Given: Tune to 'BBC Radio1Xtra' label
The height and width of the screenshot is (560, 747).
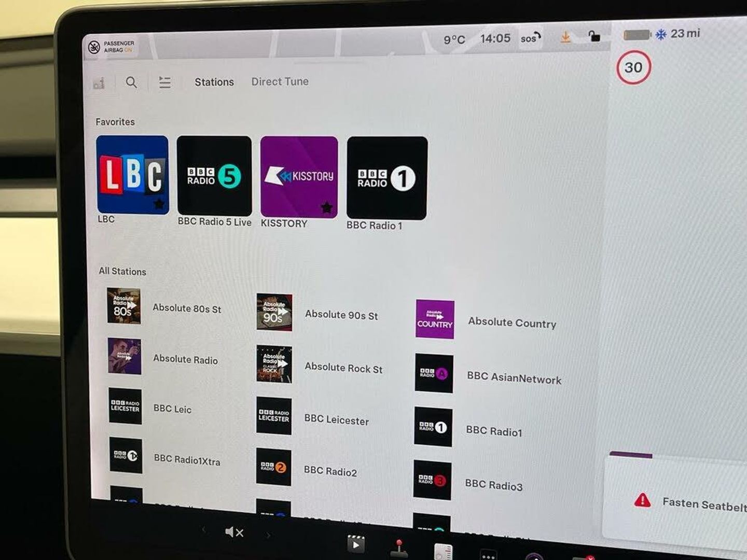Looking at the screenshot, I should (187, 460).
